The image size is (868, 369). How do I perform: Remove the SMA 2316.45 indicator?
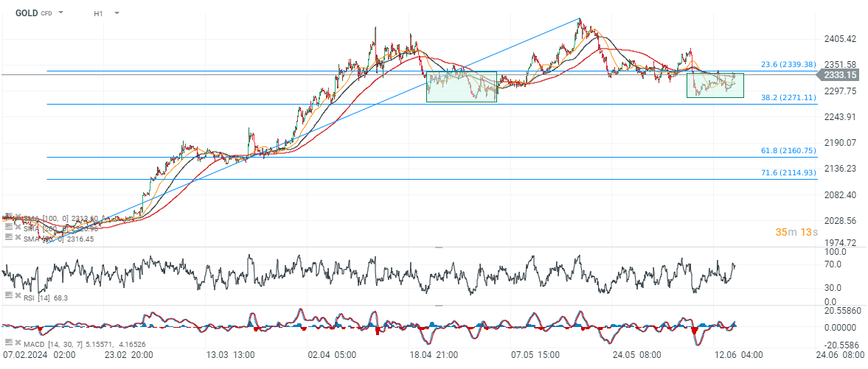click(x=18, y=236)
